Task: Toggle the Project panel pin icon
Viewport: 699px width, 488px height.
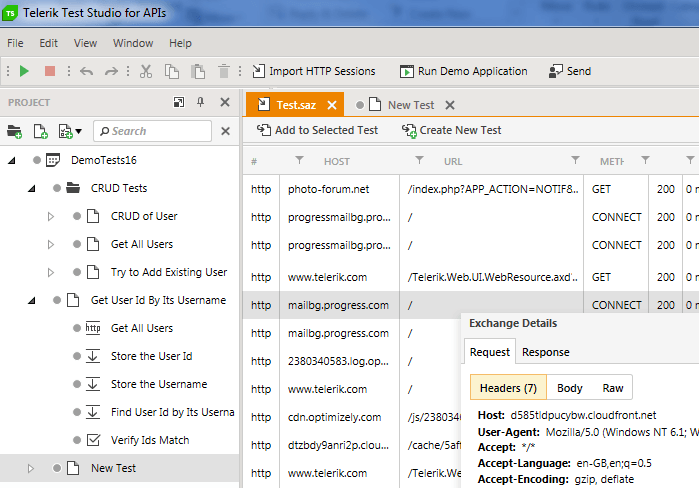Action: [201, 103]
